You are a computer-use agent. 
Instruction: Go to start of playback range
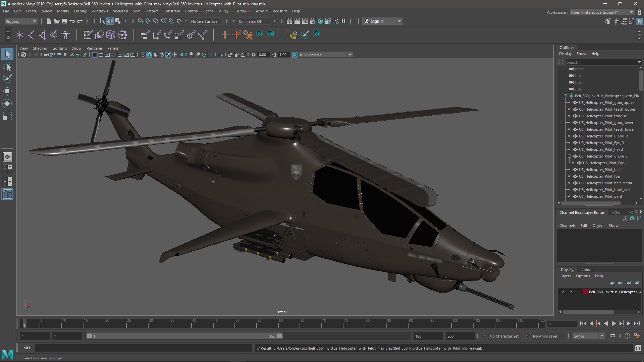(583, 323)
